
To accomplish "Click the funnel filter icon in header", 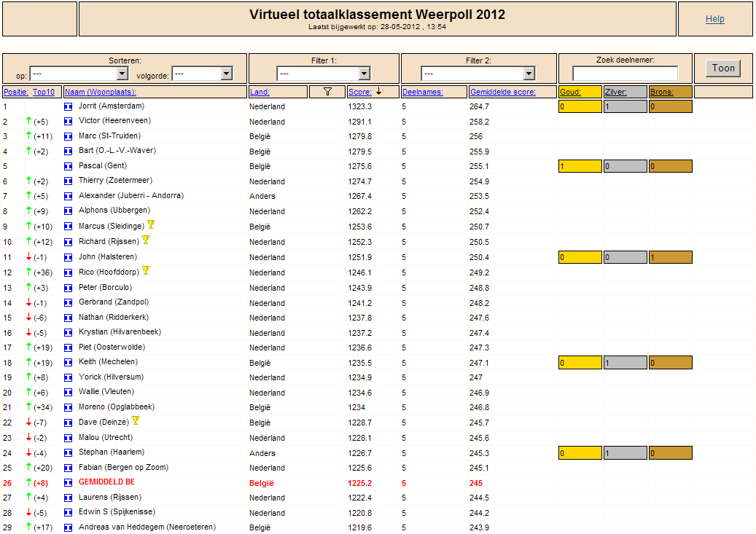I will pos(327,92).
